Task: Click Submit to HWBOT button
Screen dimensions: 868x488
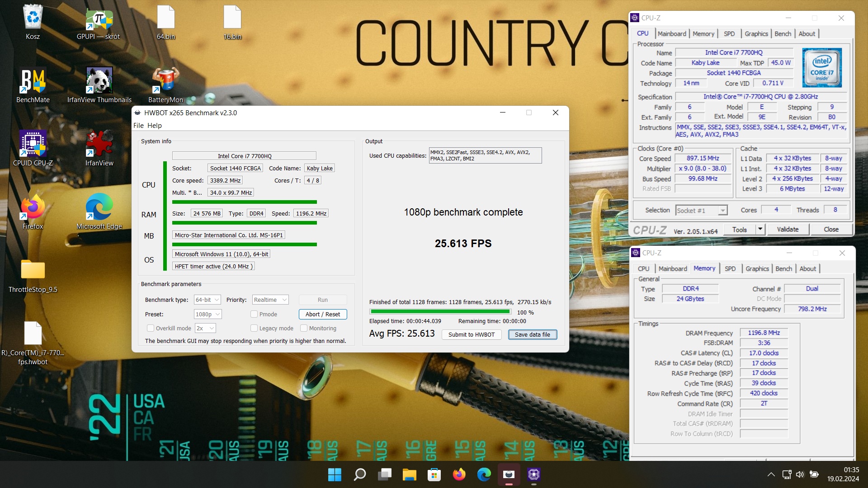Action: point(472,334)
